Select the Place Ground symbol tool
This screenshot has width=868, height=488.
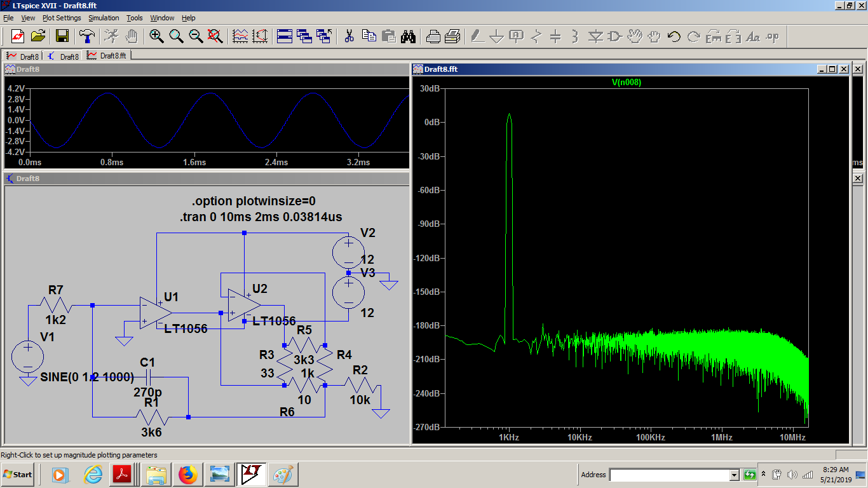click(497, 36)
